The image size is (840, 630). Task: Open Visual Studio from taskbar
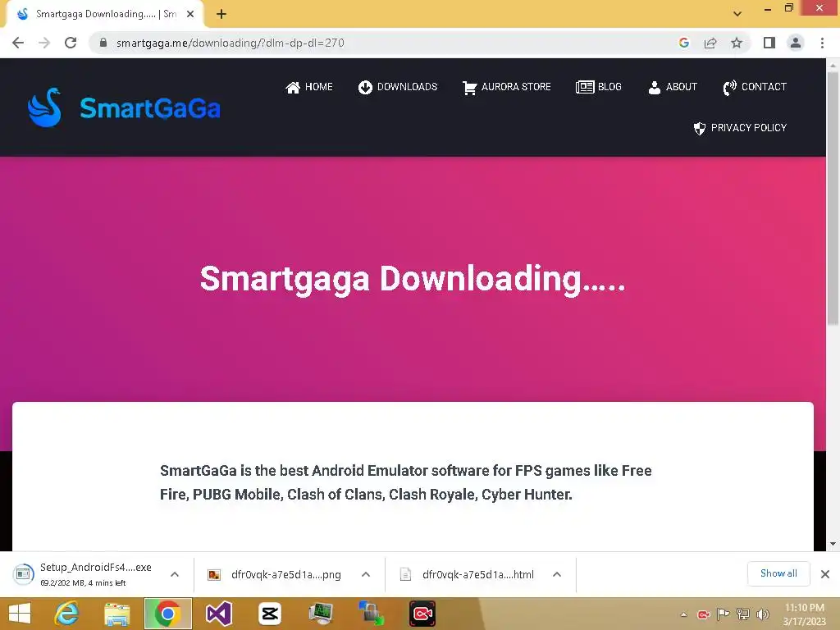click(218, 614)
